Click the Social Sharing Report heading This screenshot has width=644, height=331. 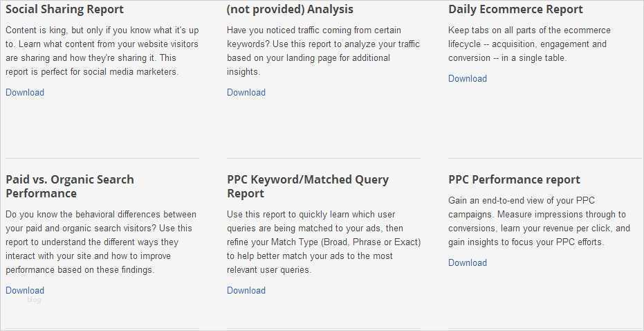pos(64,9)
